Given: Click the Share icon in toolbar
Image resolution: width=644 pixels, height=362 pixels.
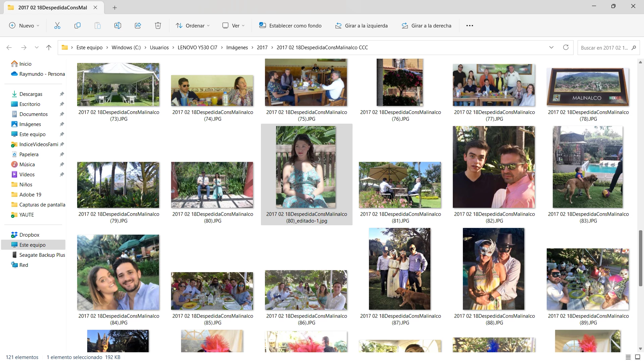Looking at the screenshot, I should point(138,25).
